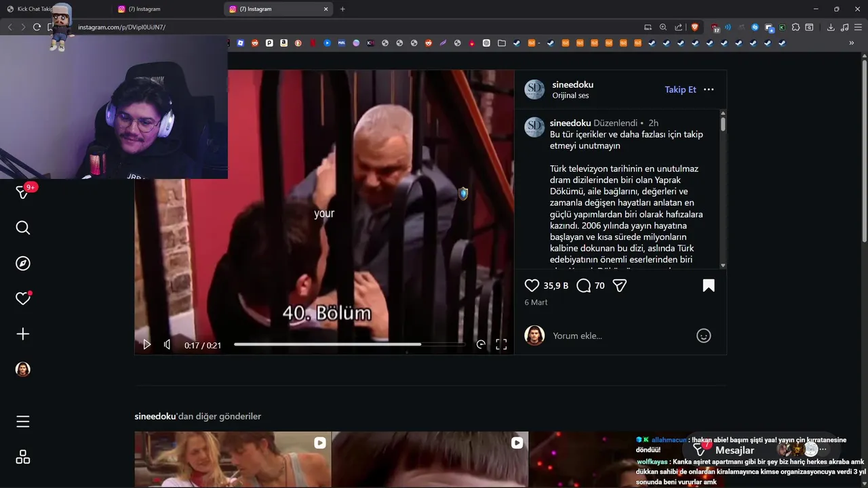The width and height of the screenshot is (868, 488).
Task: Click the Yorum ekle comment field
Action: pos(620,335)
